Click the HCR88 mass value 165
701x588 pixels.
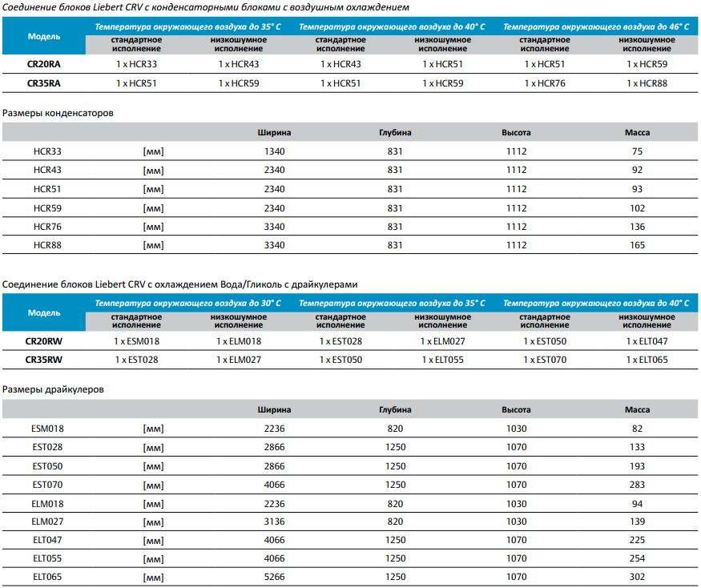click(x=637, y=245)
